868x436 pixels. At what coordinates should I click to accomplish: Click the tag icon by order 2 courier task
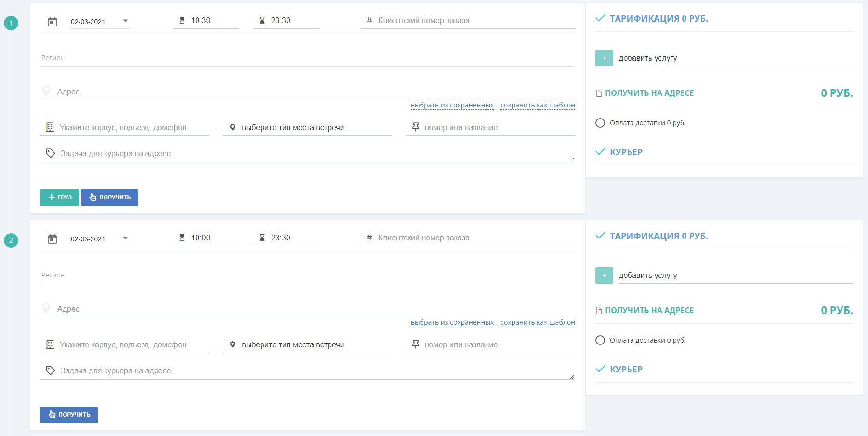pyautogui.click(x=50, y=370)
